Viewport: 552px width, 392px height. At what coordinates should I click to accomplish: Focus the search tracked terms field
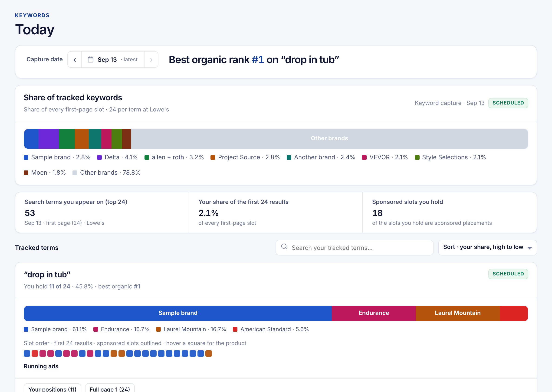point(354,247)
